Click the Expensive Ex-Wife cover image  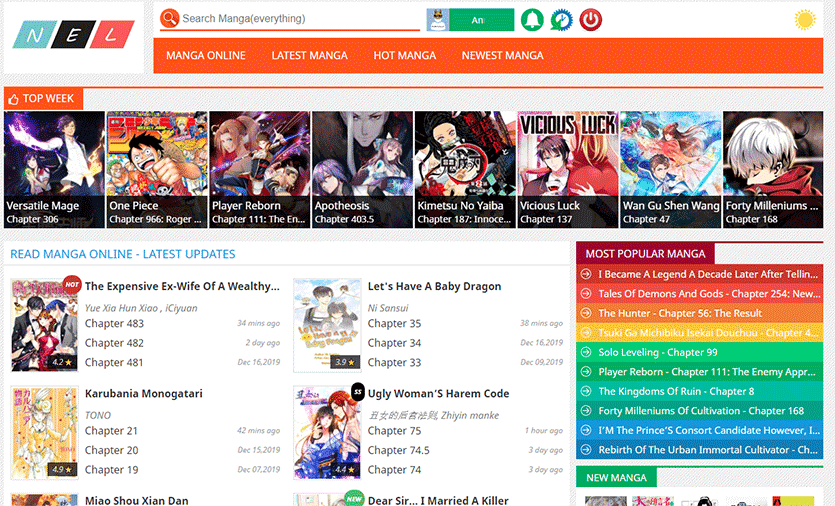tap(44, 324)
